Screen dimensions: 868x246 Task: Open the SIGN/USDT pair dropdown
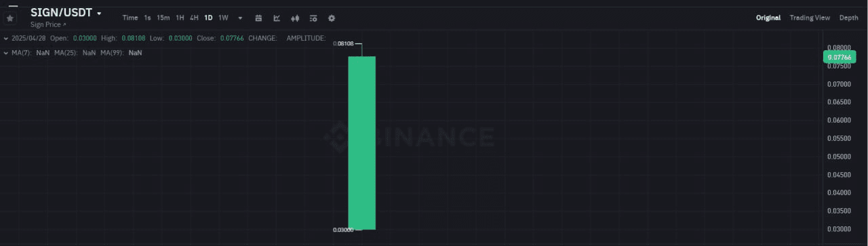(x=99, y=14)
